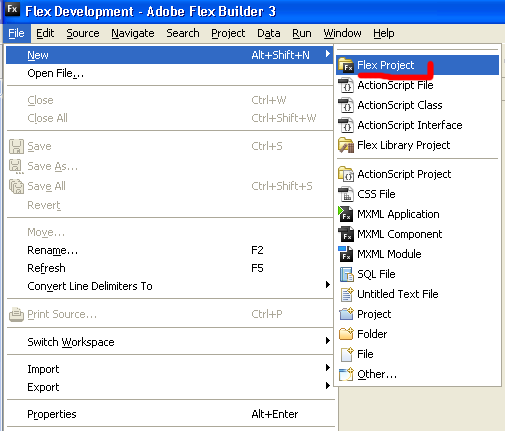
Task: Expand the Export submenu arrow
Action: [x=328, y=386]
